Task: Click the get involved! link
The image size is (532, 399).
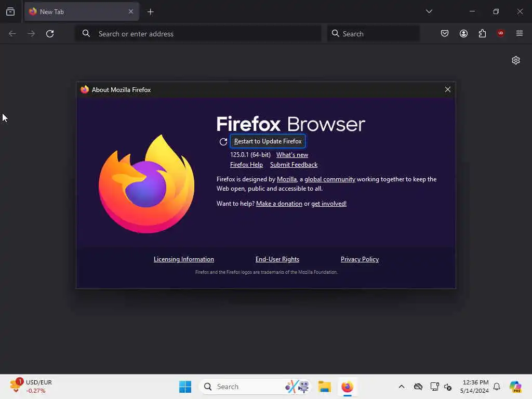Action: click(329, 204)
